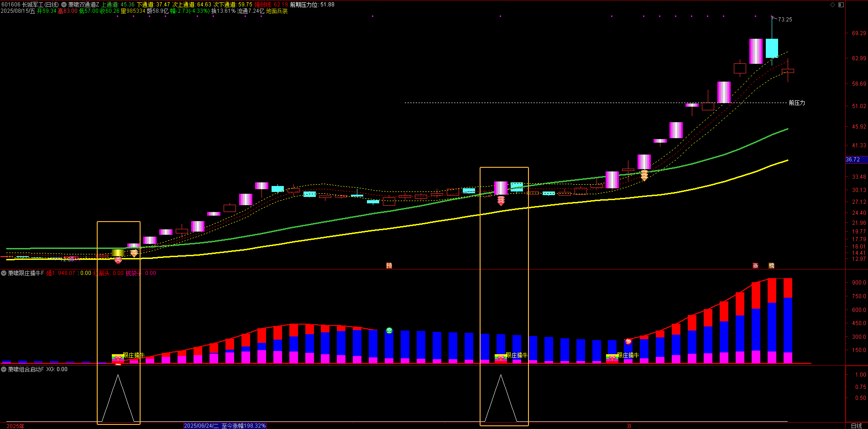
Task: Click the 地面兵装 sector label
Action: (277, 11)
